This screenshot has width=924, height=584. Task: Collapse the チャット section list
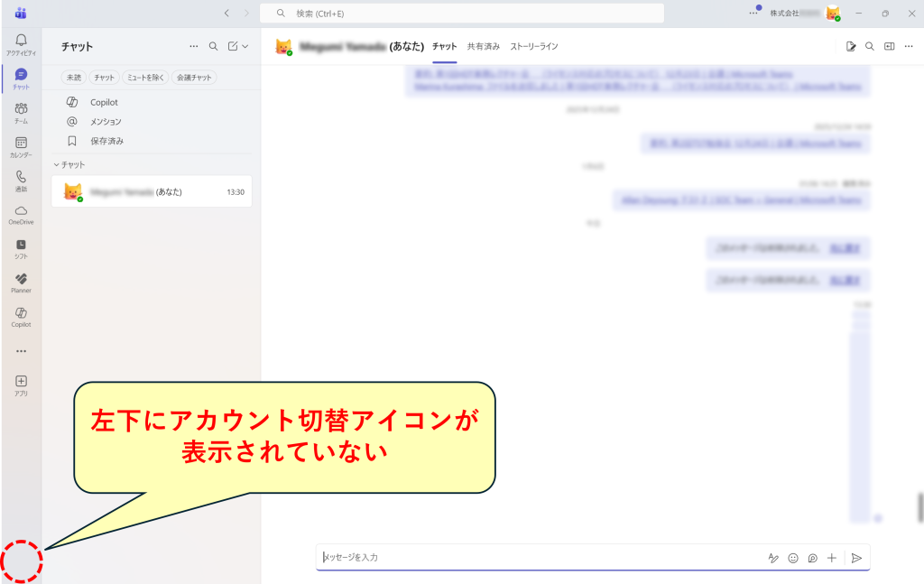tap(69, 164)
